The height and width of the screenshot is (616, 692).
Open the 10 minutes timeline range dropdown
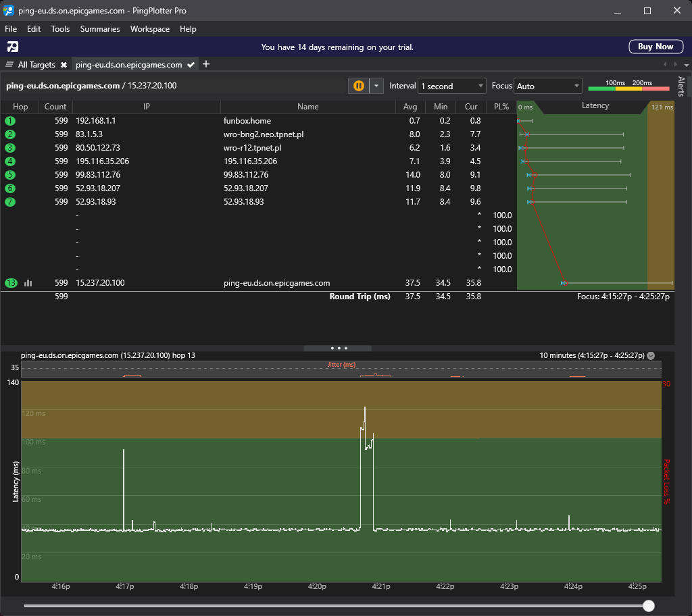[x=651, y=356]
